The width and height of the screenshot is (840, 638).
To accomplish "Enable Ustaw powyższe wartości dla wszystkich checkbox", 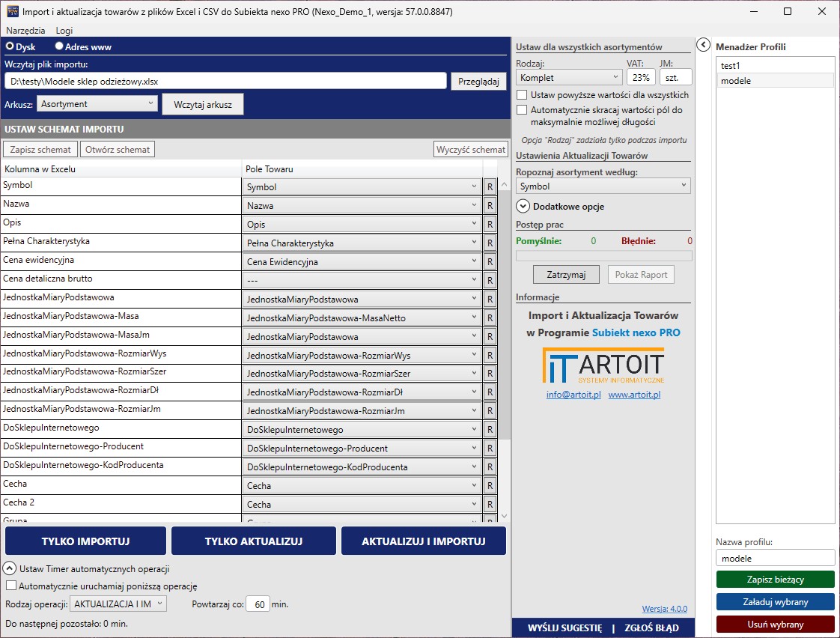I will tap(522, 96).
